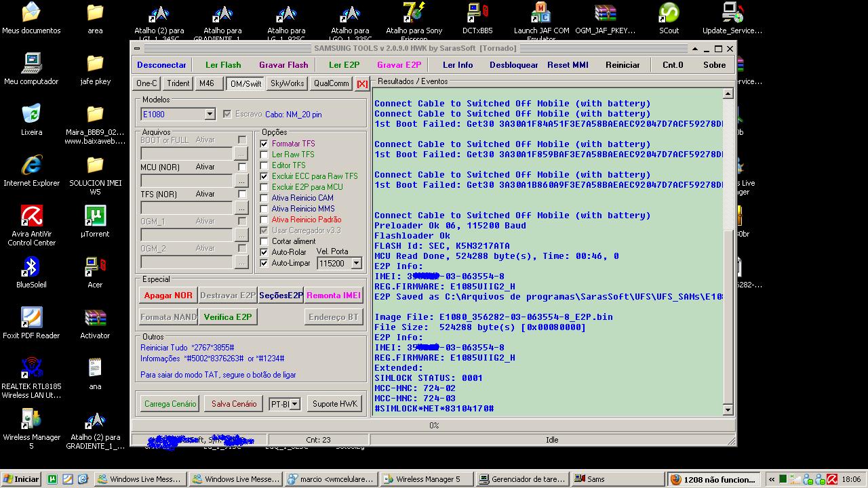The height and width of the screenshot is (488, 868).
Task: Toggle Excluir ECC para Raw TFS
Action: tap(264, 176)
